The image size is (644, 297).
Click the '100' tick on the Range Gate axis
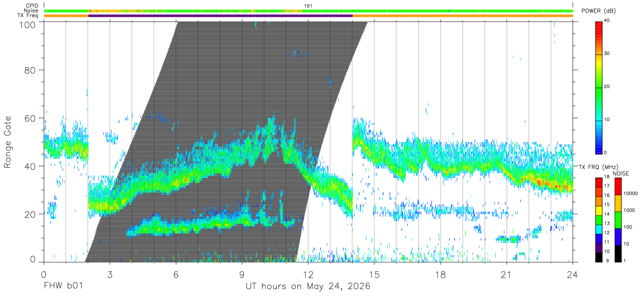point(27,25)
